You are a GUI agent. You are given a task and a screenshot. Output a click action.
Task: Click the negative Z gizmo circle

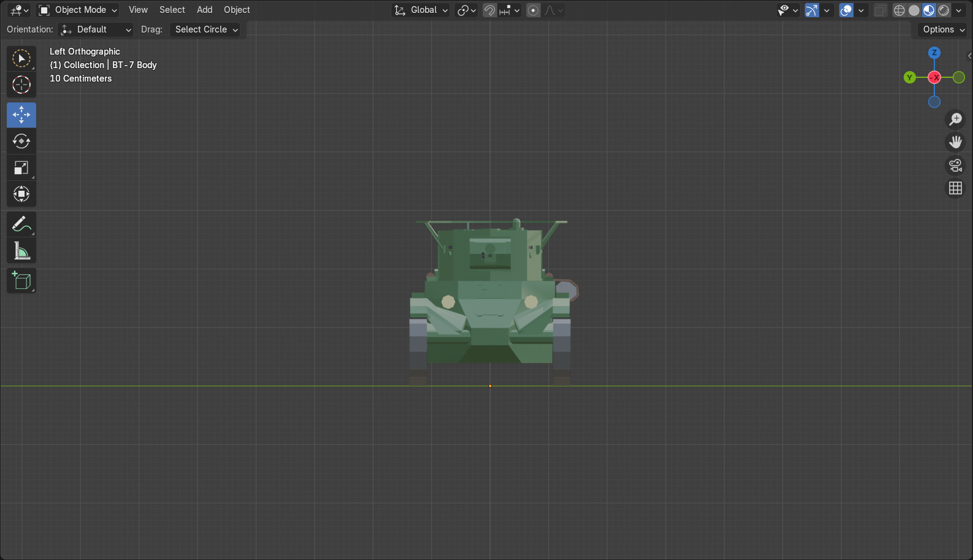point(934,102)
